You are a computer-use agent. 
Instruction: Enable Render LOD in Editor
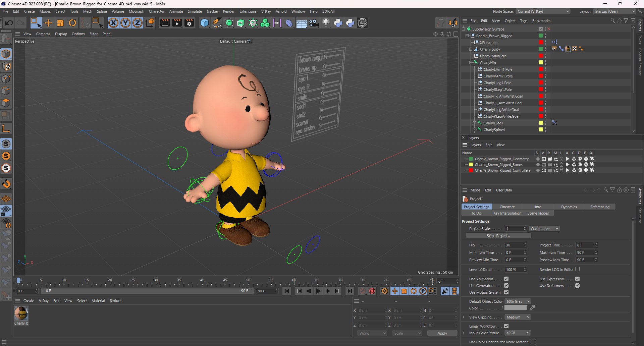point(578,269)
